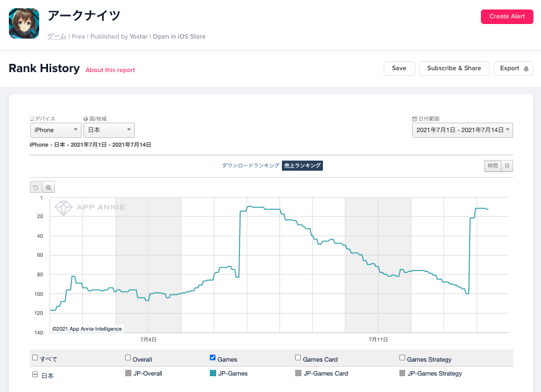This screenshot has height=392, width=541.
Task: Click the アークナイツ app icon thumbnail
Action: point(24,23)
